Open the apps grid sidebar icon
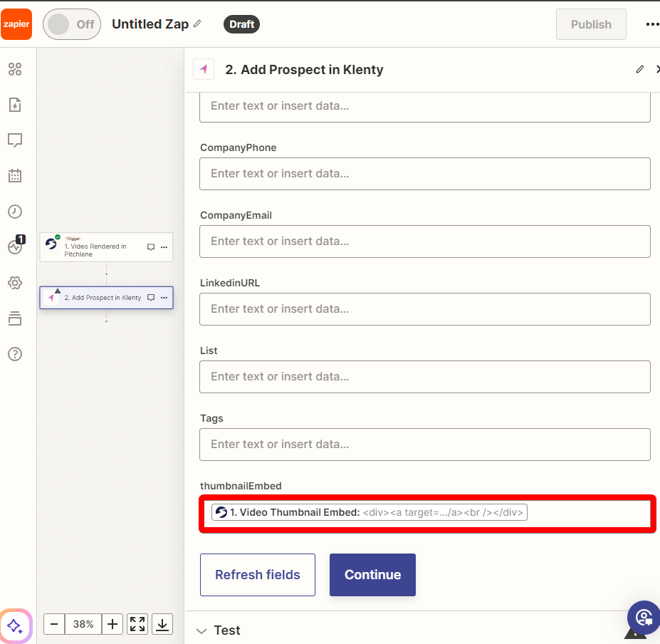Viewport: 660px width, 644px height. point(15,69)
